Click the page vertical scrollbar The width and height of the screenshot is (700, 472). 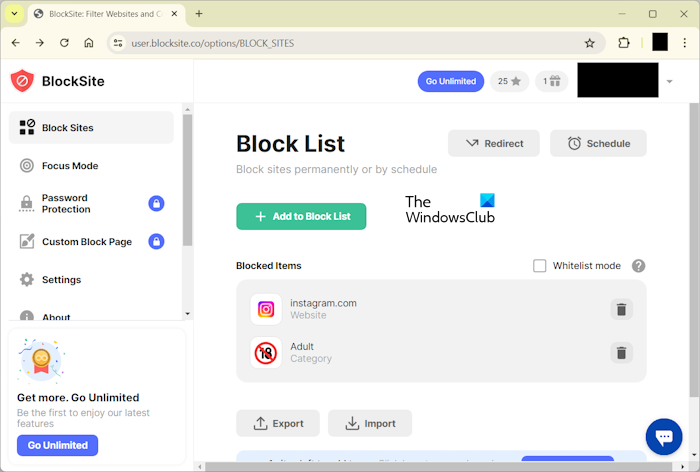coord(693,250)
